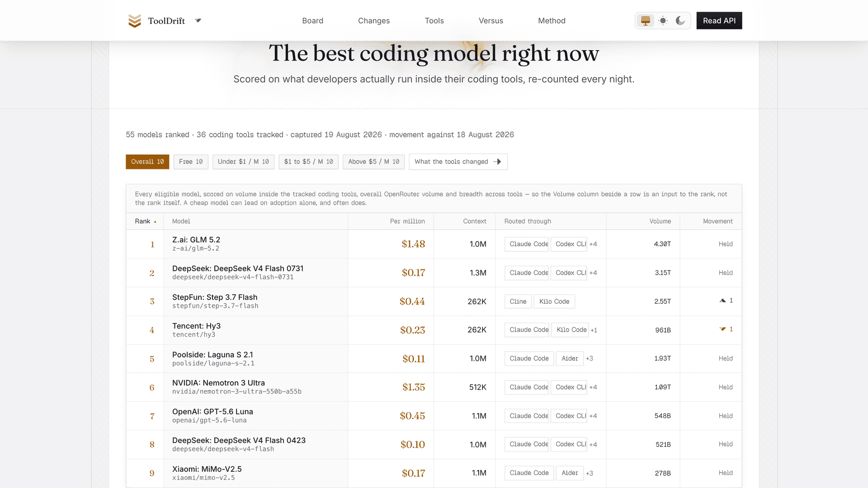Screen dimensions: 868x488
Task: Click the 4.30T volume value
Action: click(662, 244)
